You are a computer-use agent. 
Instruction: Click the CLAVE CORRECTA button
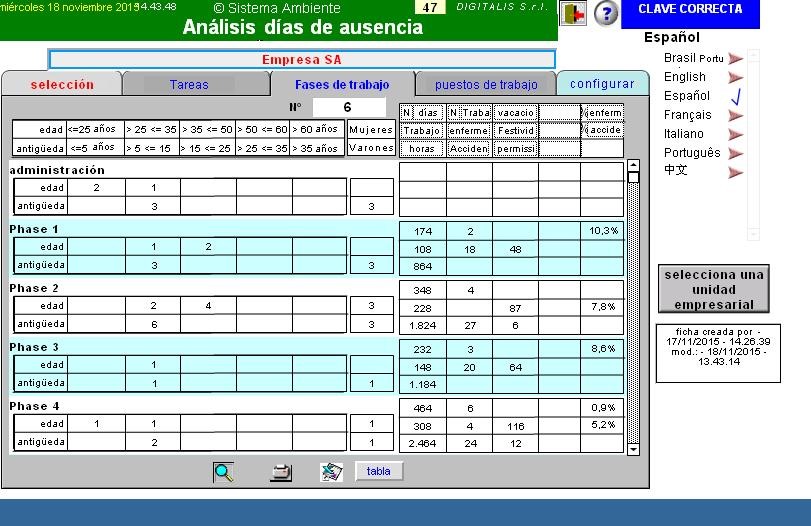pyautogui.click(x=690, y=13)
